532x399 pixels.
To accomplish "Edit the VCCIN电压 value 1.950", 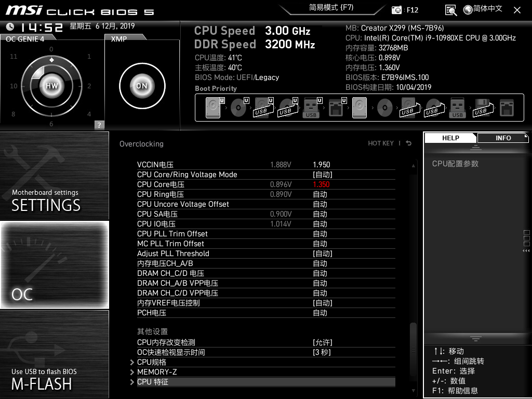I will coord(321,165).
